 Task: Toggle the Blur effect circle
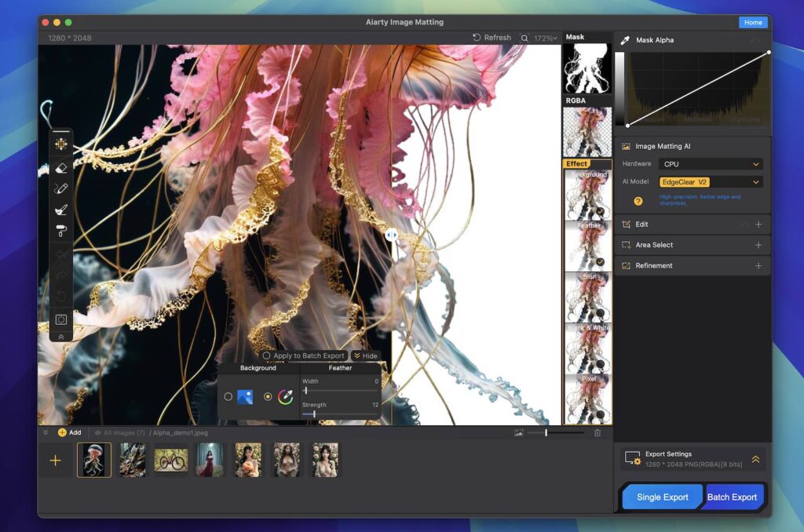(600, 313)
